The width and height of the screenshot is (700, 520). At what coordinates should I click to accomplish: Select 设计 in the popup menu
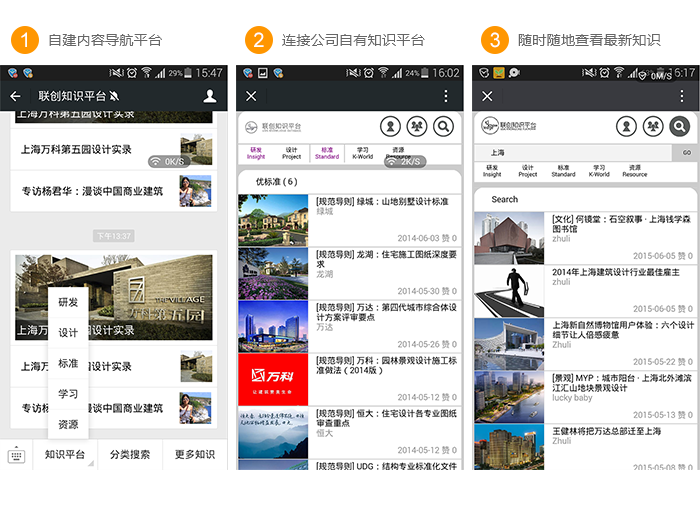(68, 333)
